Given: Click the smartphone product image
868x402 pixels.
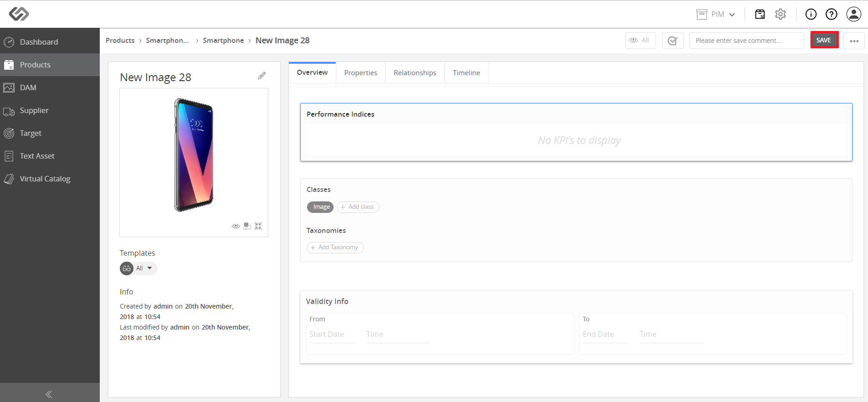Looking at the screenshot, I should pyautogui.click(x=194, y=155).
